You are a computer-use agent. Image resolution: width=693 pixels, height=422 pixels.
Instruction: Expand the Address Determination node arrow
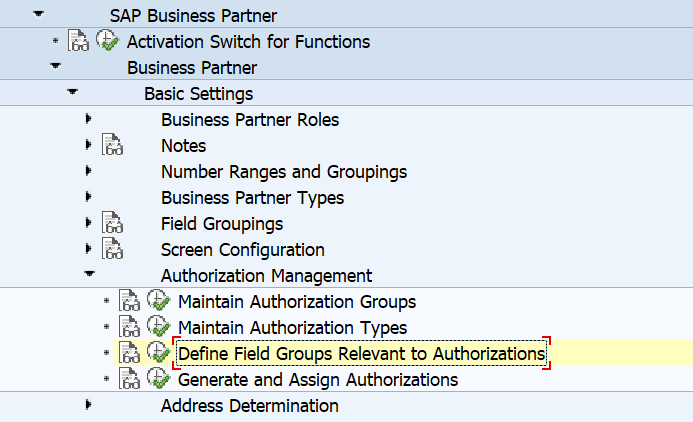click(88, 404)
